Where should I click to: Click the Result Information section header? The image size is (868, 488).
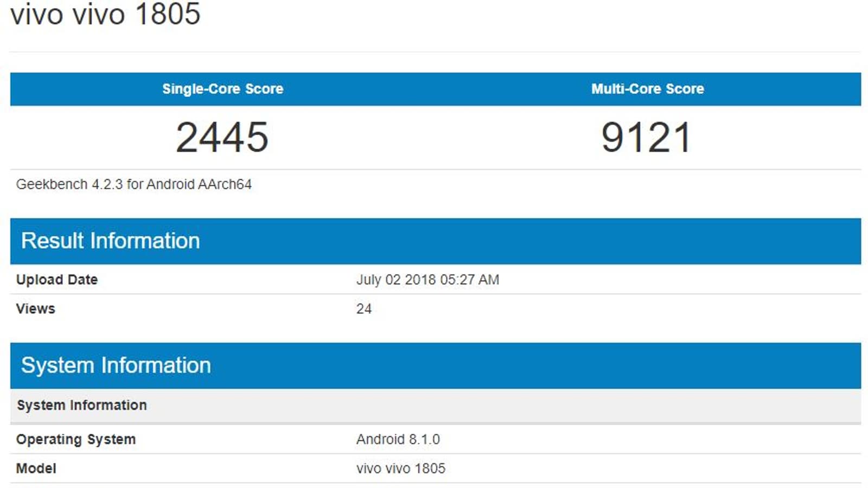pyautogui.click(x=436, y=241)
